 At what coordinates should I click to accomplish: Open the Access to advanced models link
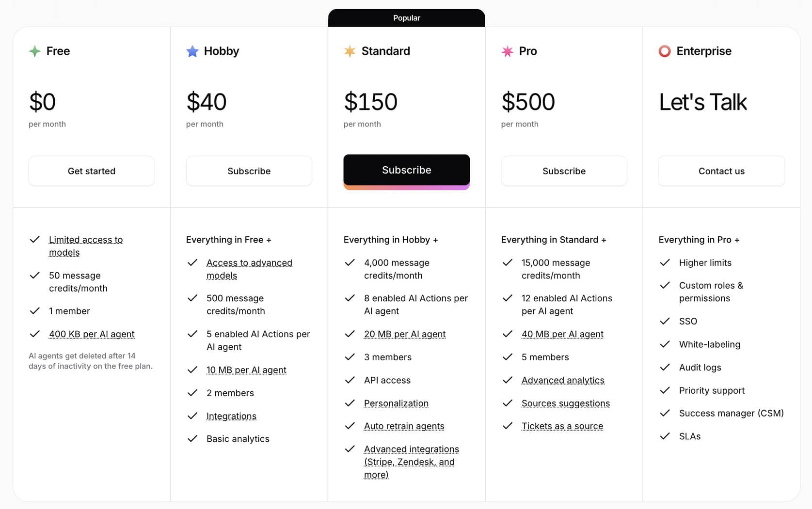(x=249, y=263)
